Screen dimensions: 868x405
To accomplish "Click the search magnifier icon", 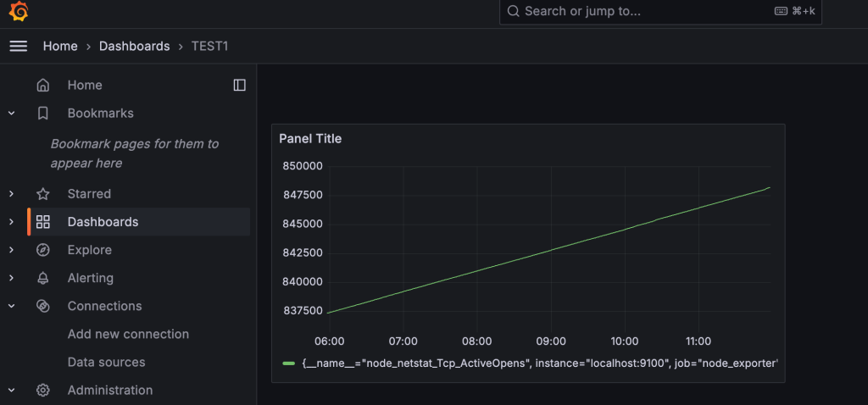I will (x=513, y=11).
